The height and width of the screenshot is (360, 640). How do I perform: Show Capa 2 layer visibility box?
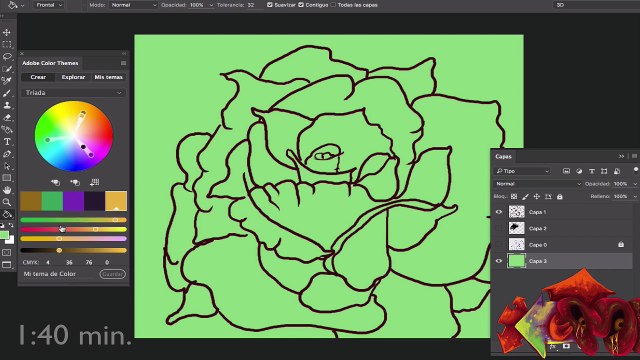point(499,228)
